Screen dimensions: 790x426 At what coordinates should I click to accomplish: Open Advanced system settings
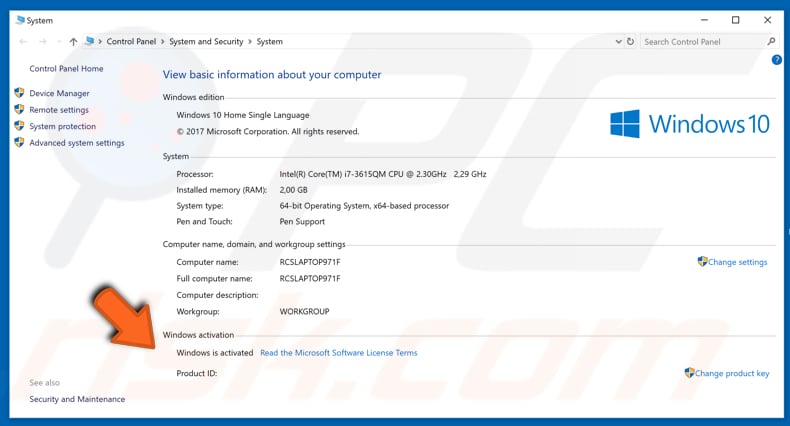pos(77,143)
